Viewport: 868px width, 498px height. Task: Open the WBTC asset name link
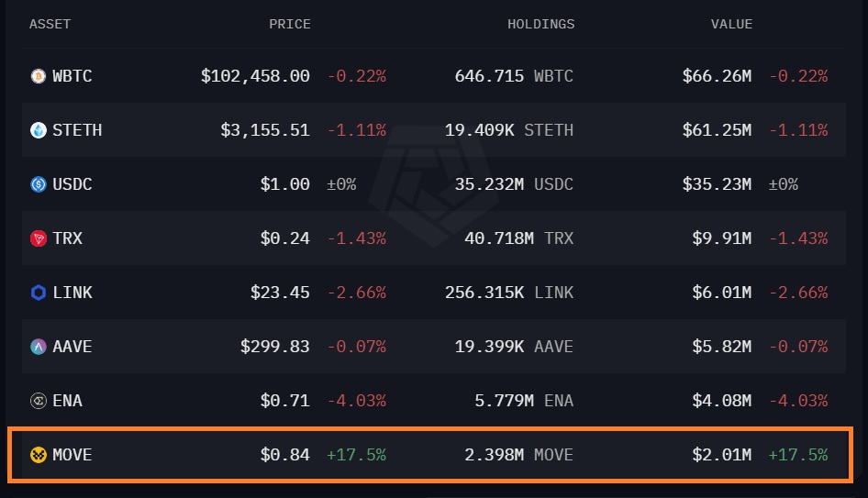point(72,76)
